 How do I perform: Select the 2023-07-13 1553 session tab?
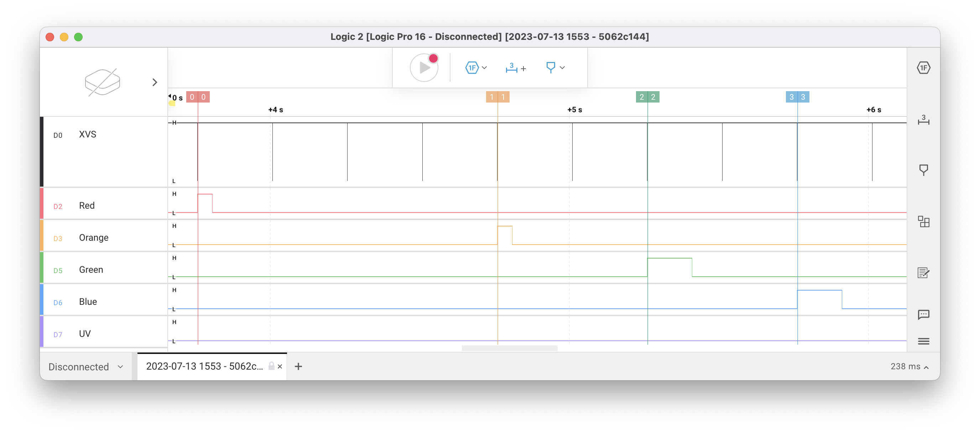[x=204, y=366]
